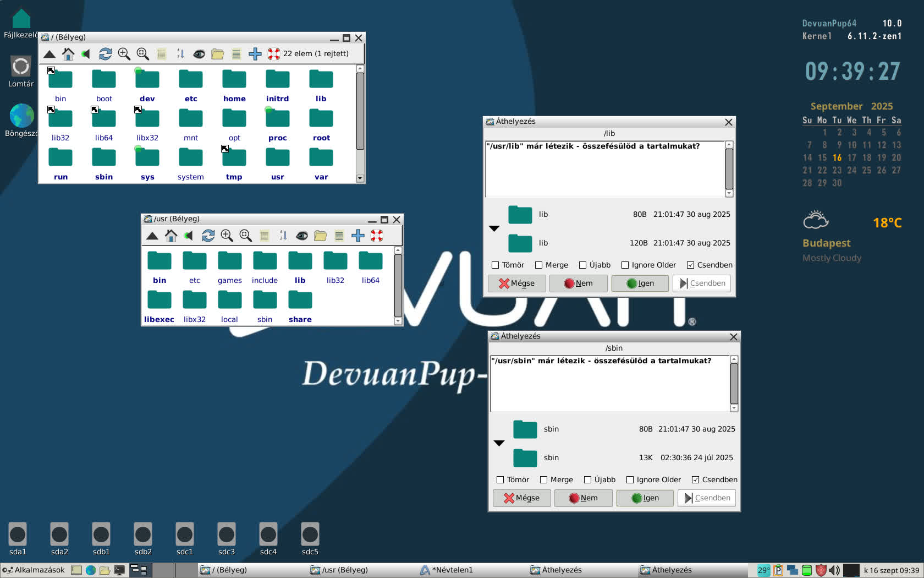The image size is (924, 578).
Task: Enable Merge checkbox in /sbin dialog
Action: tap(543, 479)
